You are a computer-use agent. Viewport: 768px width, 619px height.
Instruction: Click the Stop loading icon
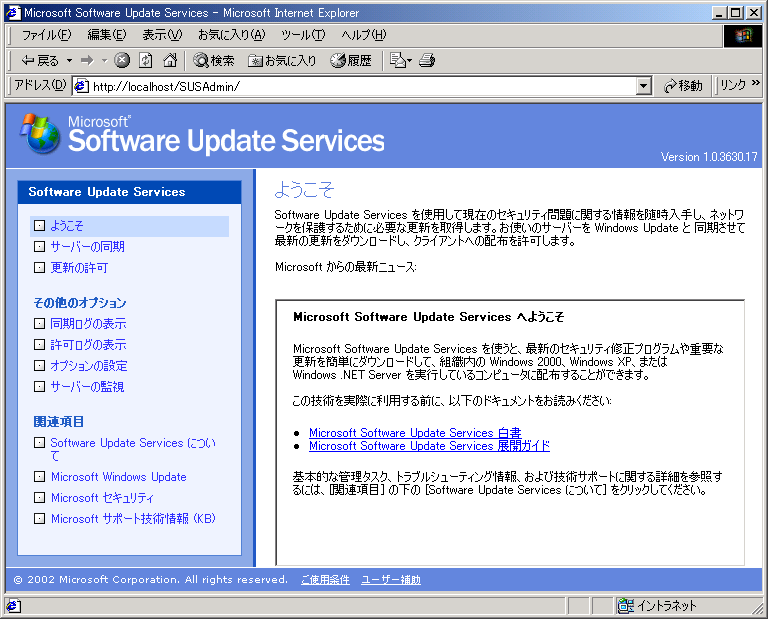pos(122,60)
